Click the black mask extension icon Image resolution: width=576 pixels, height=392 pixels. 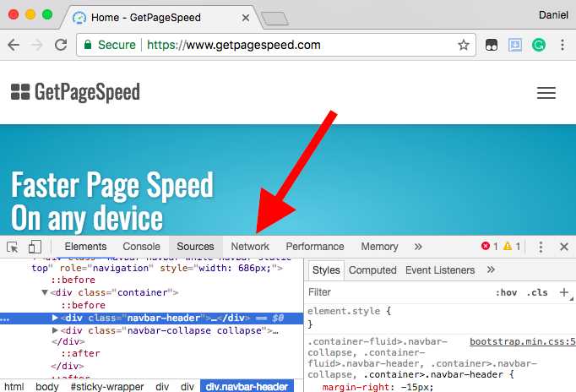(x=492, y=45)
